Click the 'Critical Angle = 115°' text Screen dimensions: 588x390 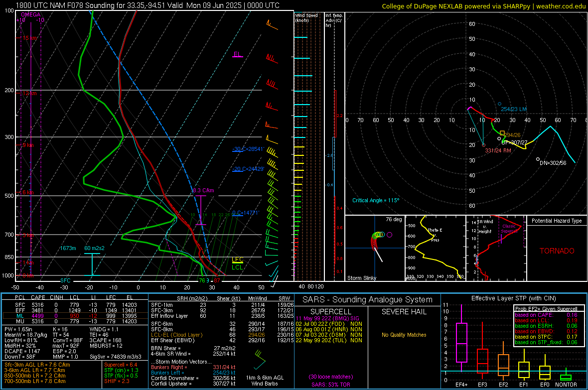click(376, 200)
